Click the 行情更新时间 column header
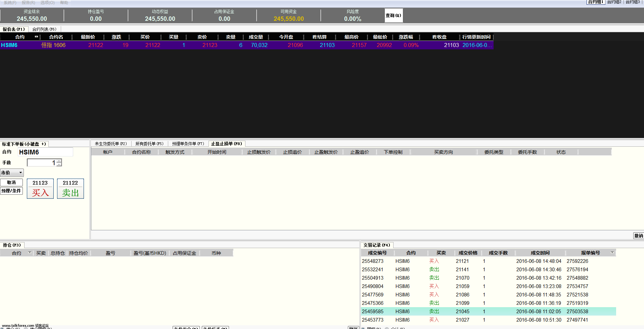 pos(476,37)
